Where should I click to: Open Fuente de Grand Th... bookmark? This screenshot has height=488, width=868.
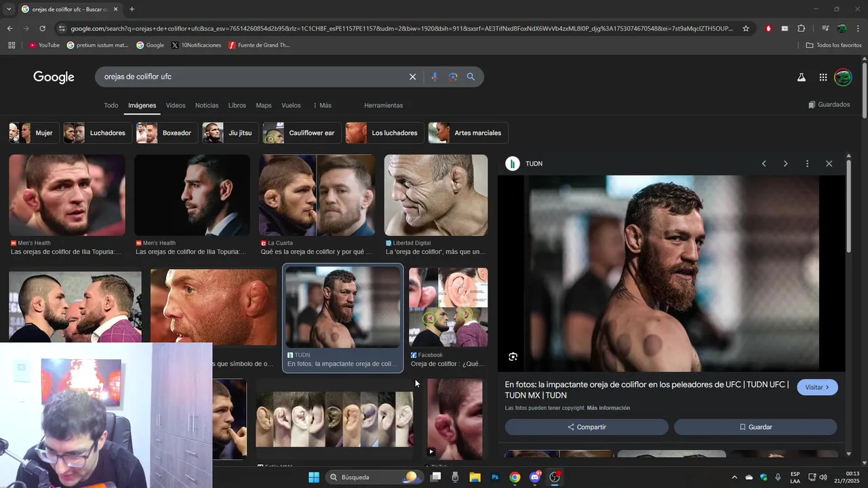coord(259,45)
